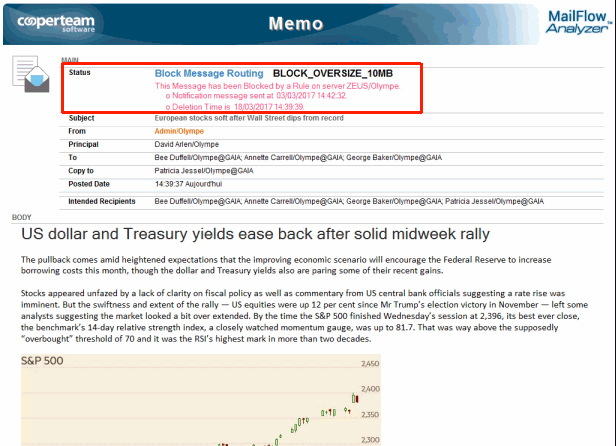The width and height of the screenshot is (616, 446).
Task: Click the blocked by rule message text
Action: [278, 86]
